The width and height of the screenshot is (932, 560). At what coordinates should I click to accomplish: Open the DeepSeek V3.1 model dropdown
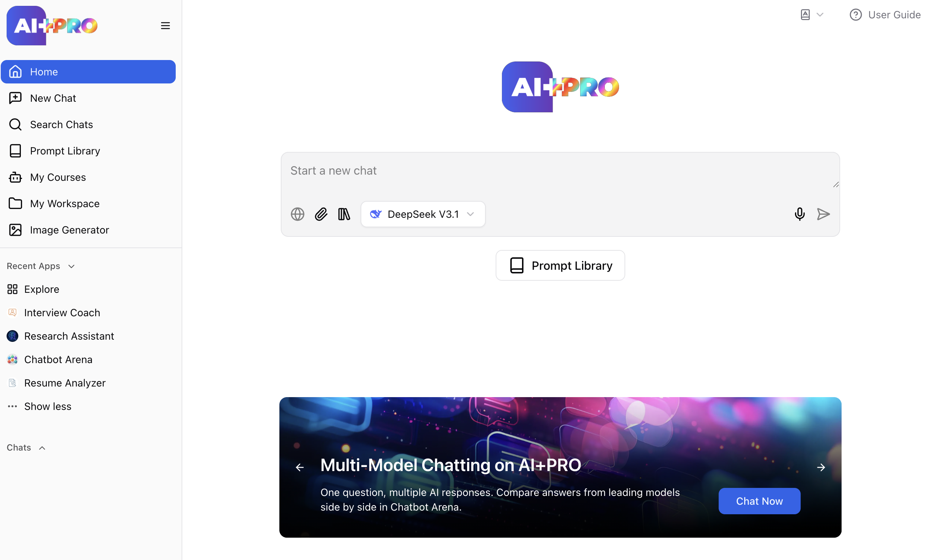(422, 214)
